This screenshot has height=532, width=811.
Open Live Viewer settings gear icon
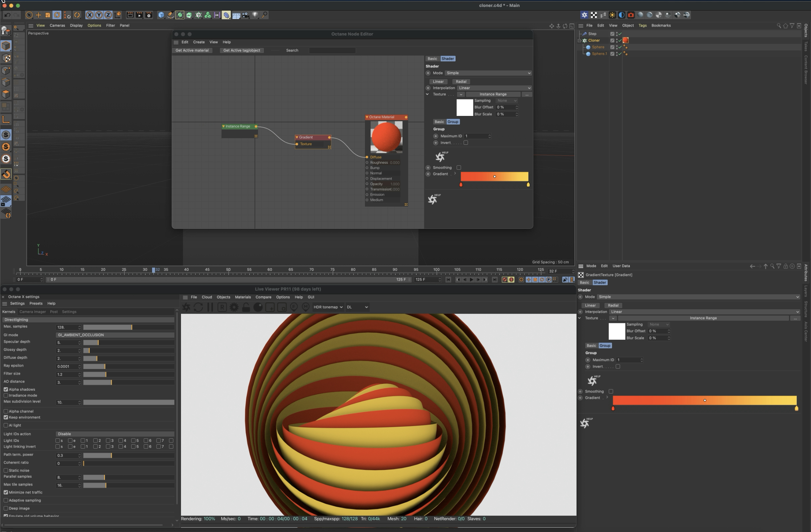pyautogui.click(x=234, y=307)
